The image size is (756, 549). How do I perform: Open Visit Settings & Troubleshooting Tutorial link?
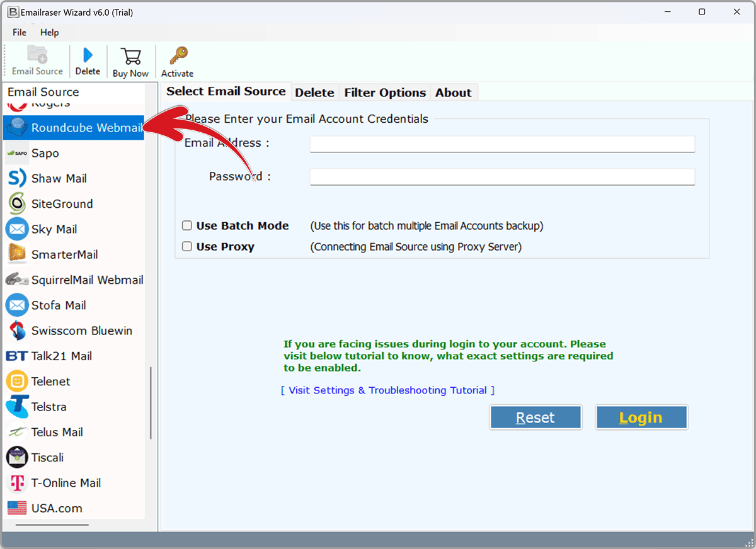point(387,390)
